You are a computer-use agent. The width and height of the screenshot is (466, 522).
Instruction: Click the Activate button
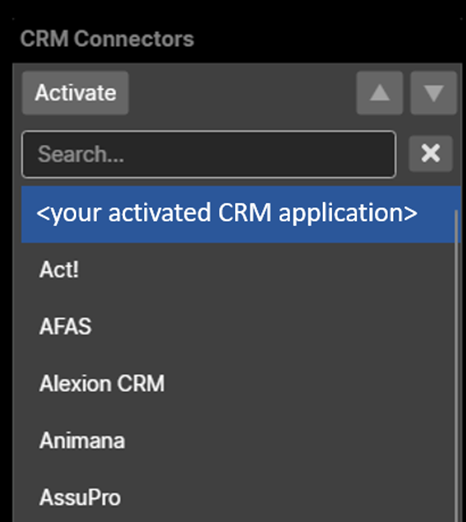pos(75,93)
